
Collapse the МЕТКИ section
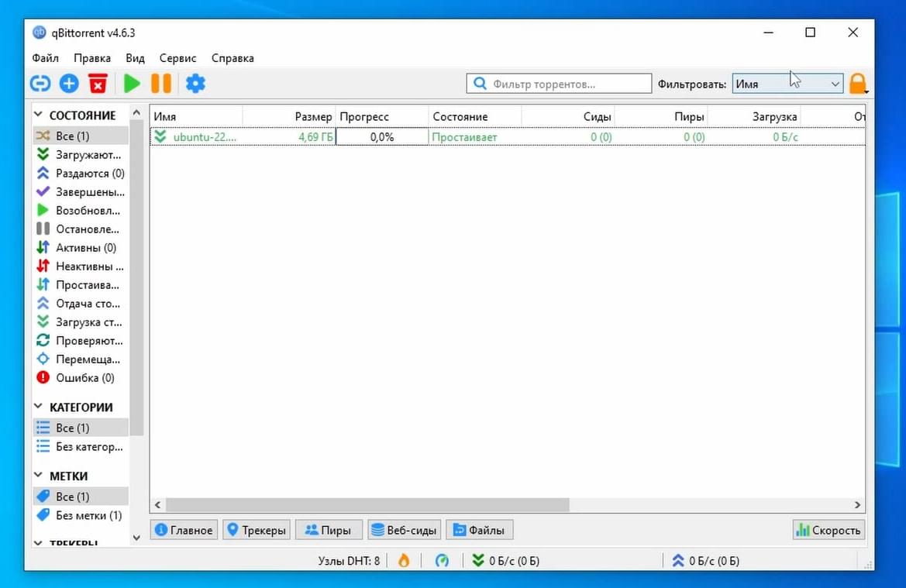(x=38, y=476)
